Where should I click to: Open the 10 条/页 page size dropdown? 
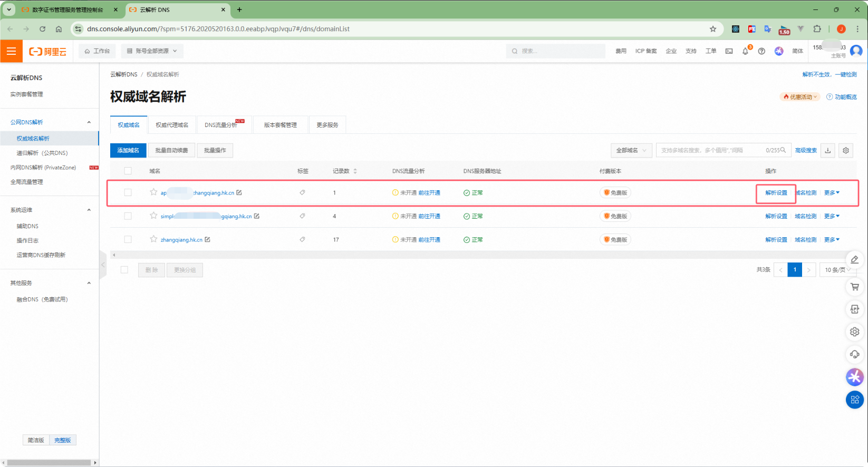click(837, 270)
